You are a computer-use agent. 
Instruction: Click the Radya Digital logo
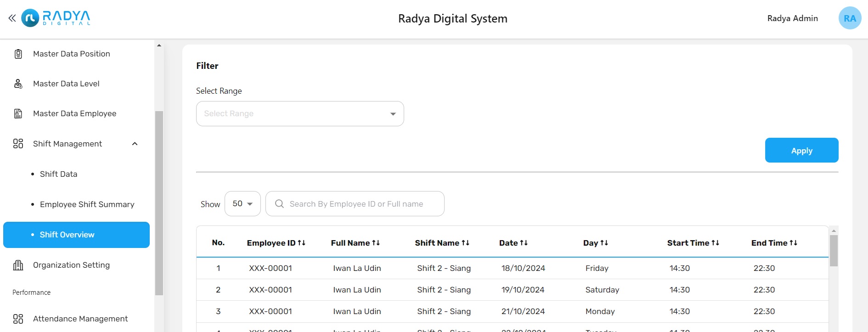(56, 18)
